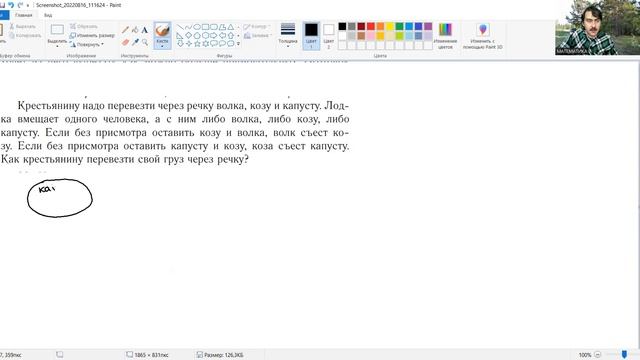
Task: Choose the Six-point star shape
Action: click(205, 44)
